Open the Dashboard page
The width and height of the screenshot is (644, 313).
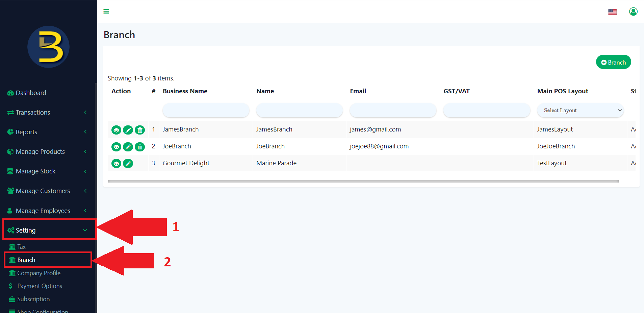tap(31, 93)
